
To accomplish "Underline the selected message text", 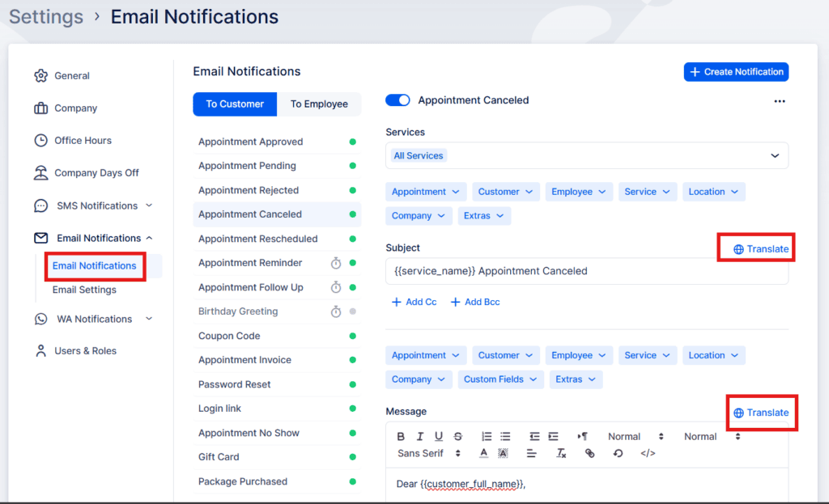I will [438, 436].
